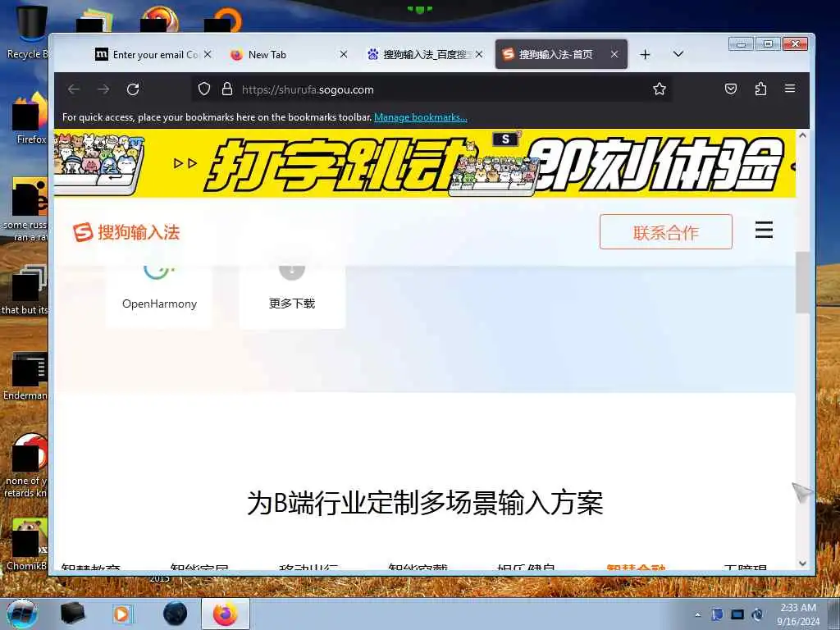Open the clock showing 2:33 AM
Image resolution: width=840 pixels, height=630 pixels.
(x=798, y=614)
